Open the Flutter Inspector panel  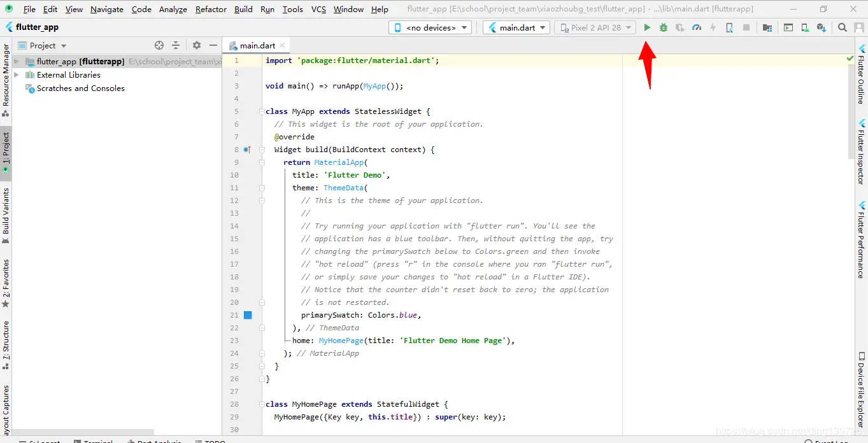coord(862,152)
